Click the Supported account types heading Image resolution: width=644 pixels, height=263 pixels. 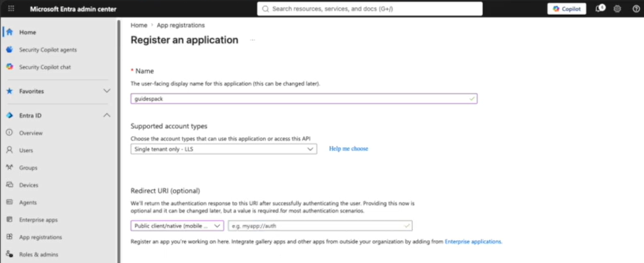point(169,126)
